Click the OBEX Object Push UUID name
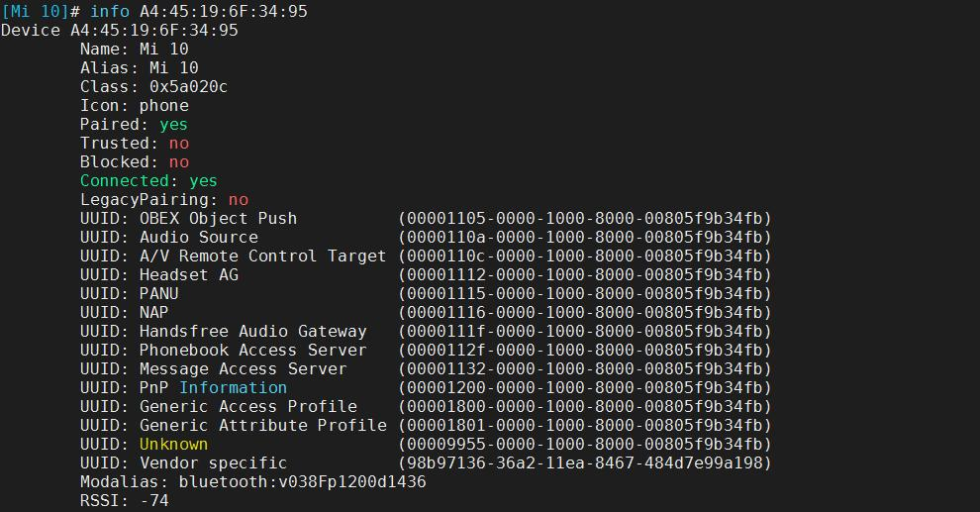The width and height of the screenshot is (980, 512). (218, 218)
